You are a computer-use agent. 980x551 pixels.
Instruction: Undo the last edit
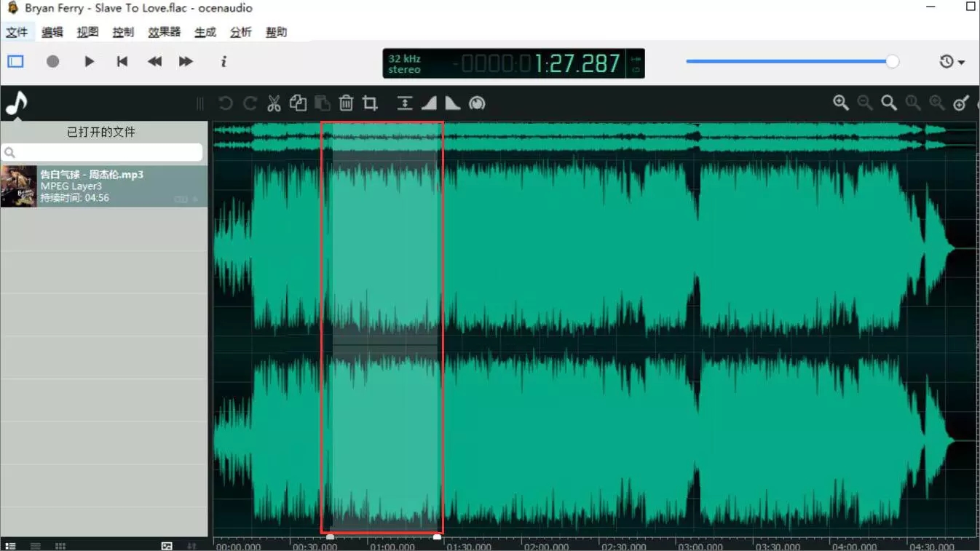click(x=226, y=103)
